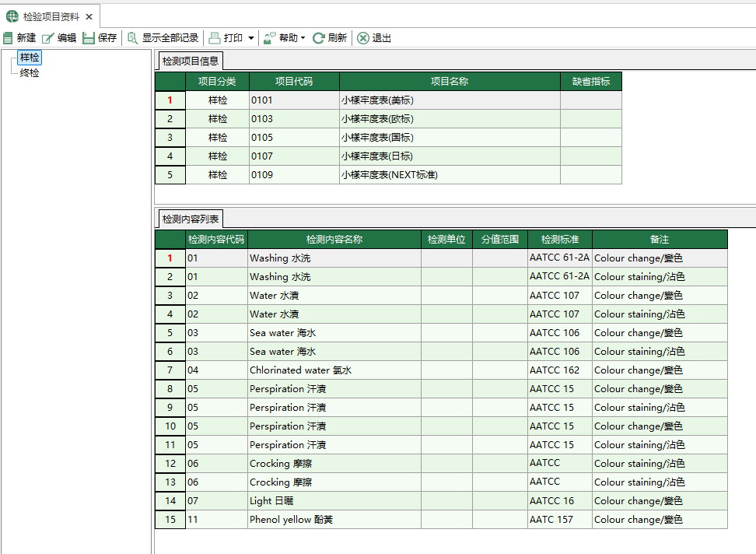Select the 终检 node in left tree

29,72
